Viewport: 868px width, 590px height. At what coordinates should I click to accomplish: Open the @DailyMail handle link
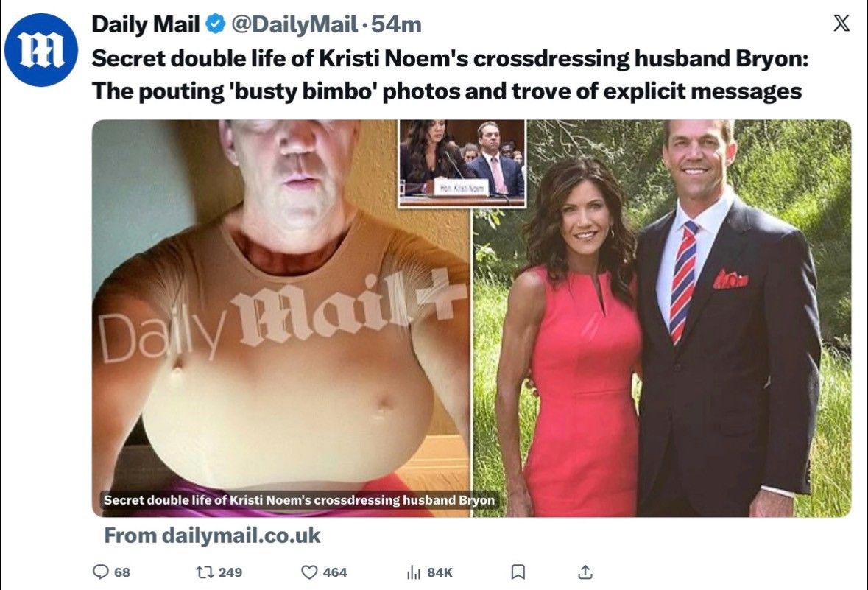point(294,24)
